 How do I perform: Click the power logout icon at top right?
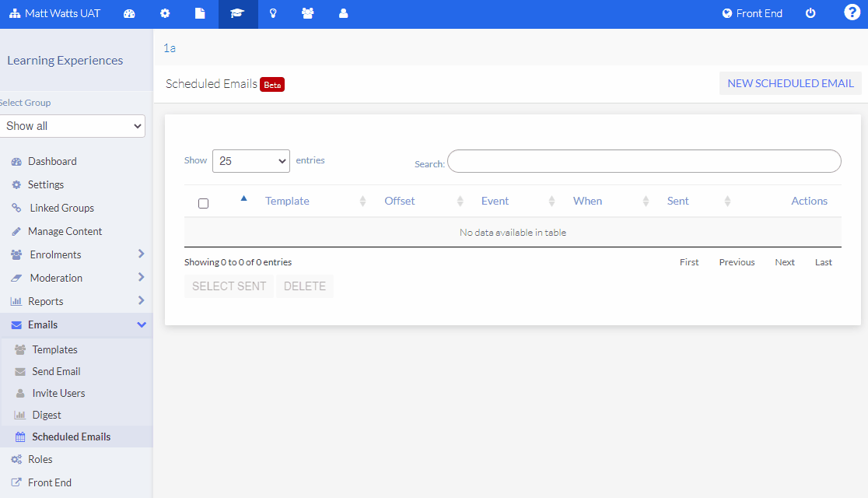[x=810, y=13]
